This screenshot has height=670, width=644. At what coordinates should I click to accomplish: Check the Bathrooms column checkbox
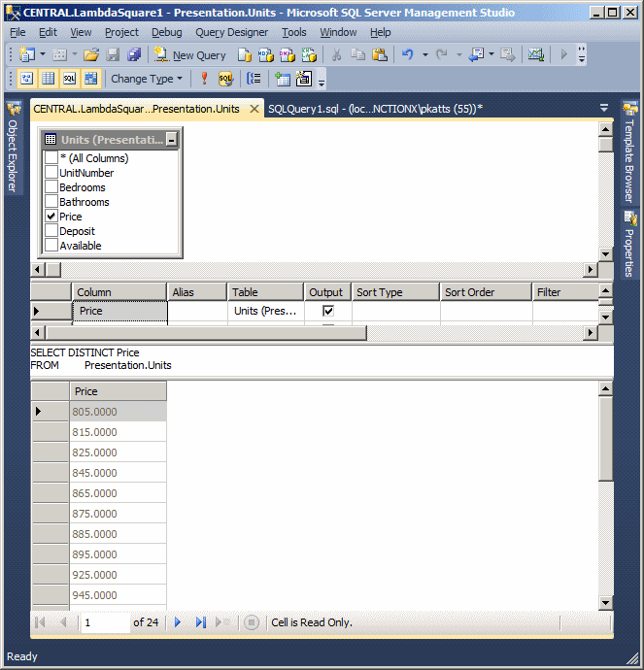[51, 201]
